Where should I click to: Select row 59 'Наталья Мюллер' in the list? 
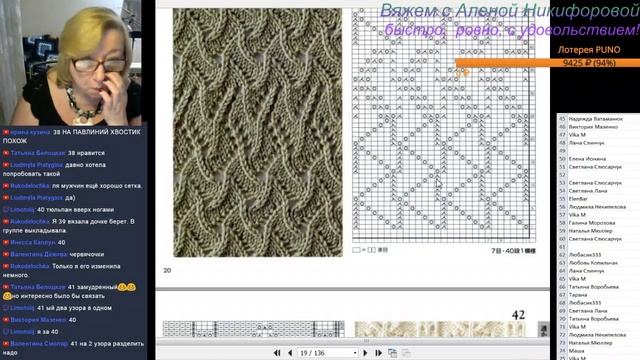pos(591,231)
